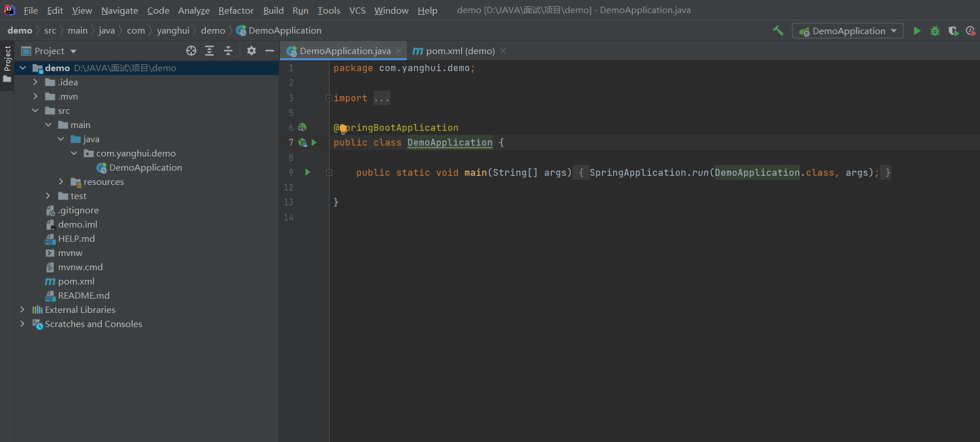
Task: Open the Navigate menu
Action: click(x=120, y=10)
